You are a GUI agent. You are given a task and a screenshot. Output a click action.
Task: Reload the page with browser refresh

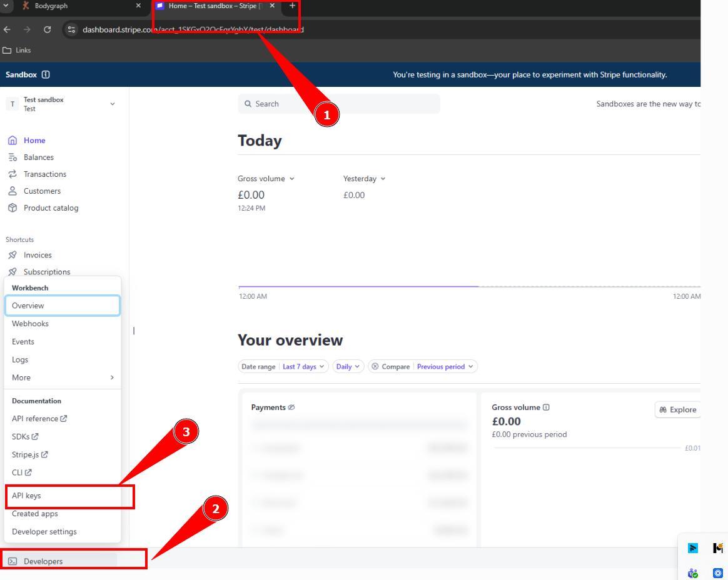click(48, 29)
